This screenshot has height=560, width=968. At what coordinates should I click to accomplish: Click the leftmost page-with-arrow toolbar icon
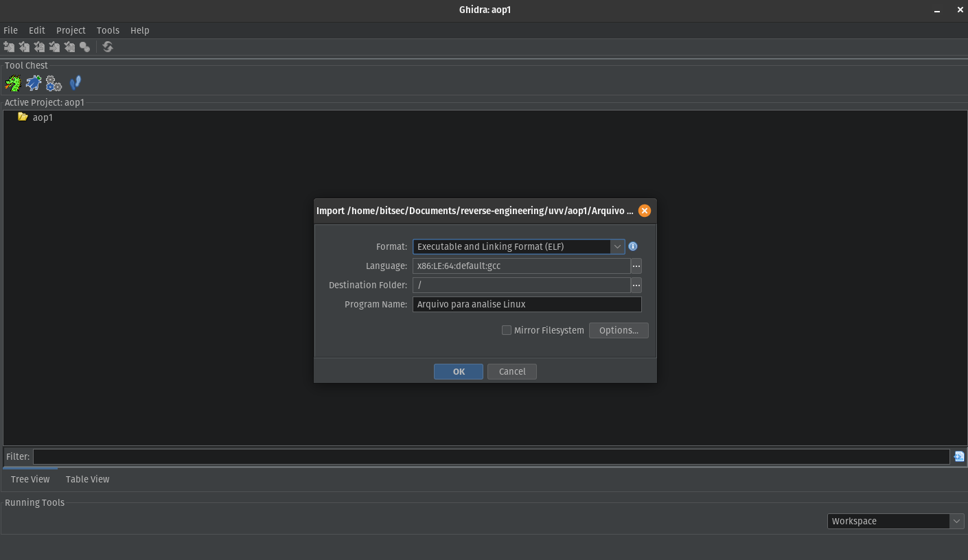click(x=9, y=47)
